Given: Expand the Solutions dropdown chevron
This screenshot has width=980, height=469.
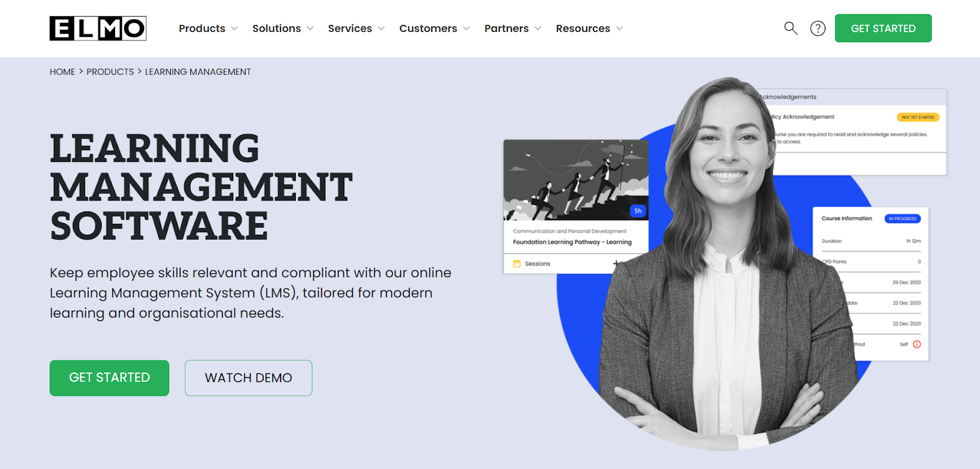Looking at the screenshot, I should coord(310,29).
